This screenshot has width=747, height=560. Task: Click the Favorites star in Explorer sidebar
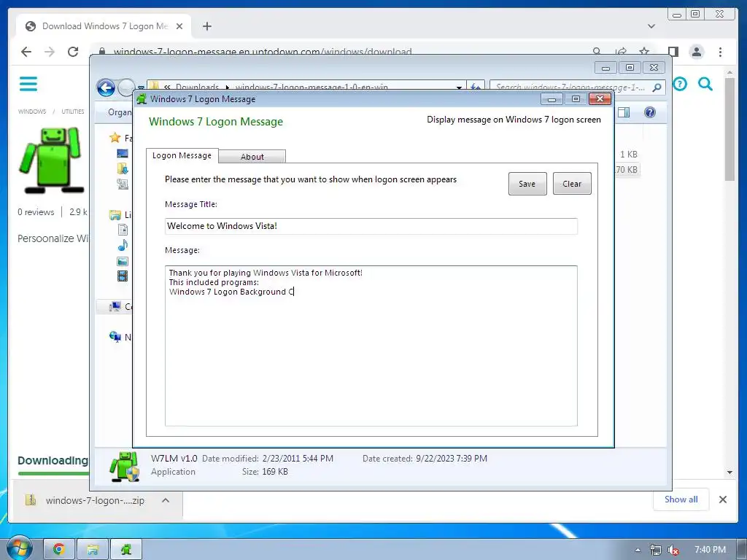click(115, 138)
